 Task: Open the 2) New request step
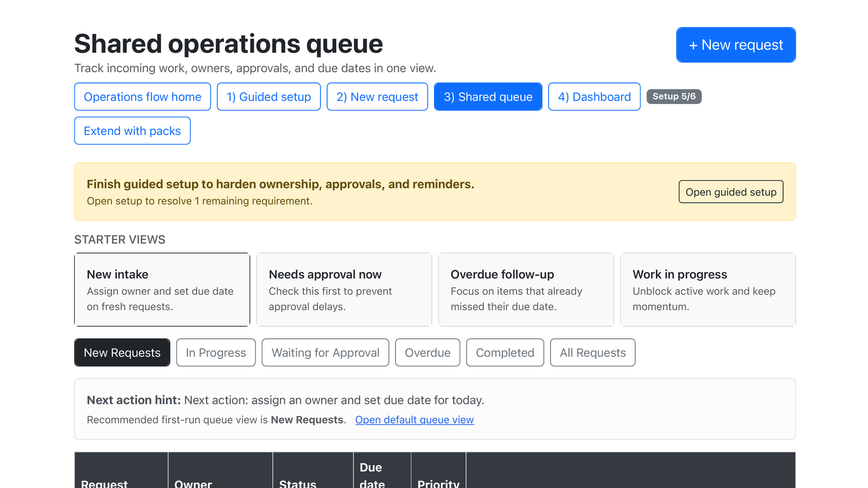click(377, 97)
